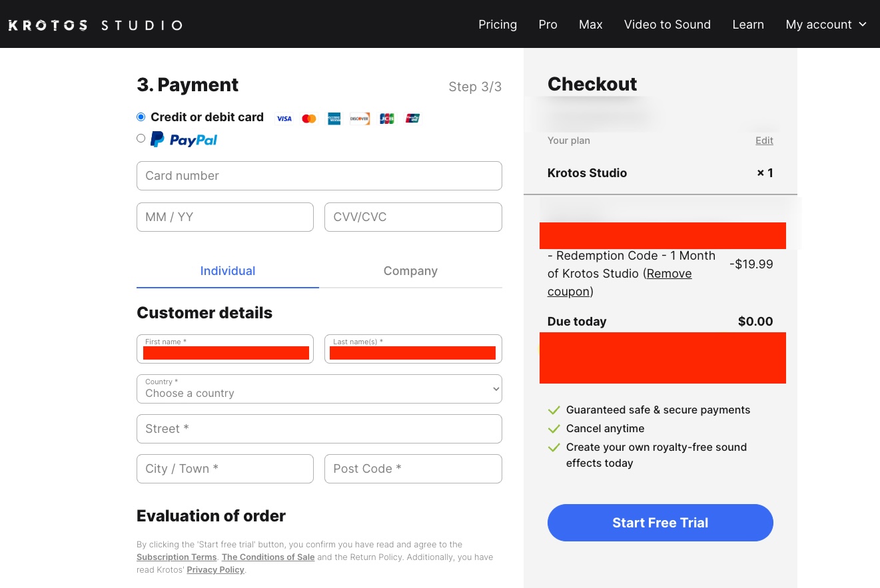Viewport: 880px width, 588px height.
Task: Switch to the Company tab
Action: pyautogui.click(x=410, y=271)
